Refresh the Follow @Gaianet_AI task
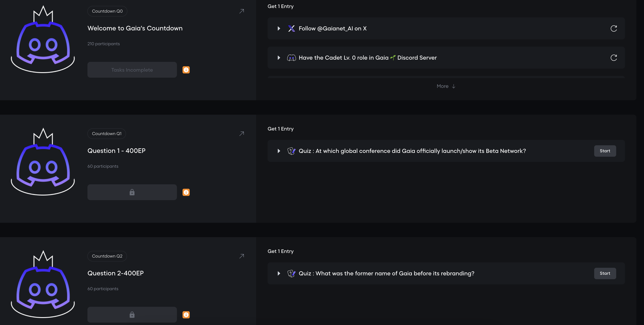The height and width of the screenshot is (325, 644). coord(614,28)
